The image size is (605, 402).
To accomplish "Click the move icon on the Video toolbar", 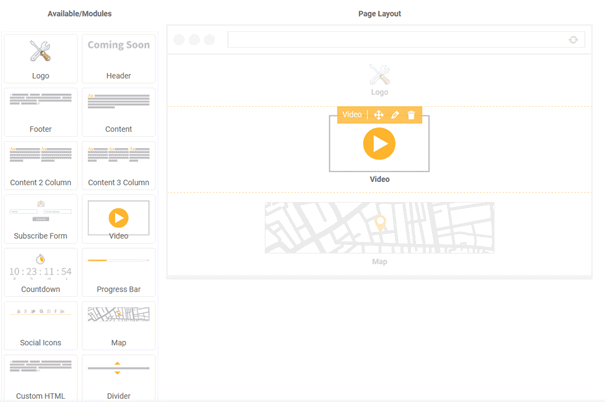I will pos(379,115).
